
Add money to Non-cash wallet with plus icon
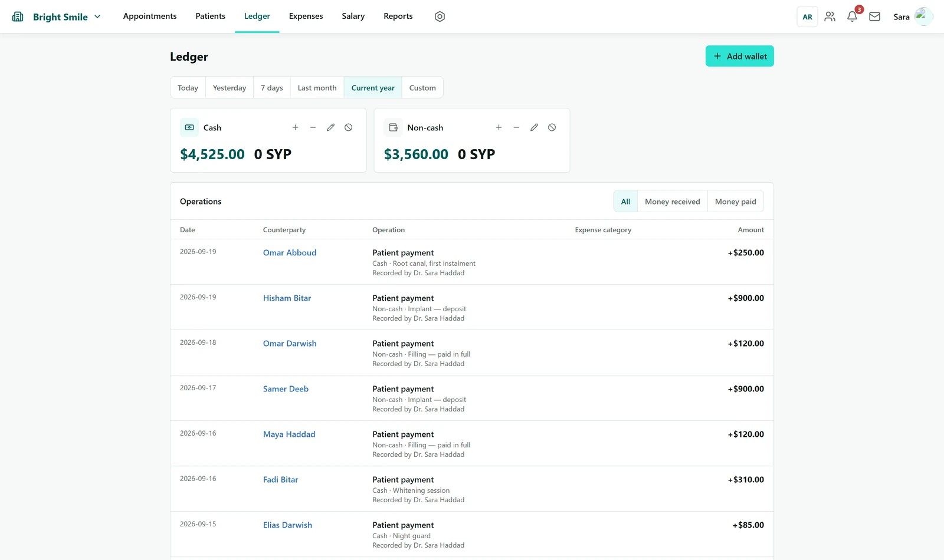tap(499, 127)
